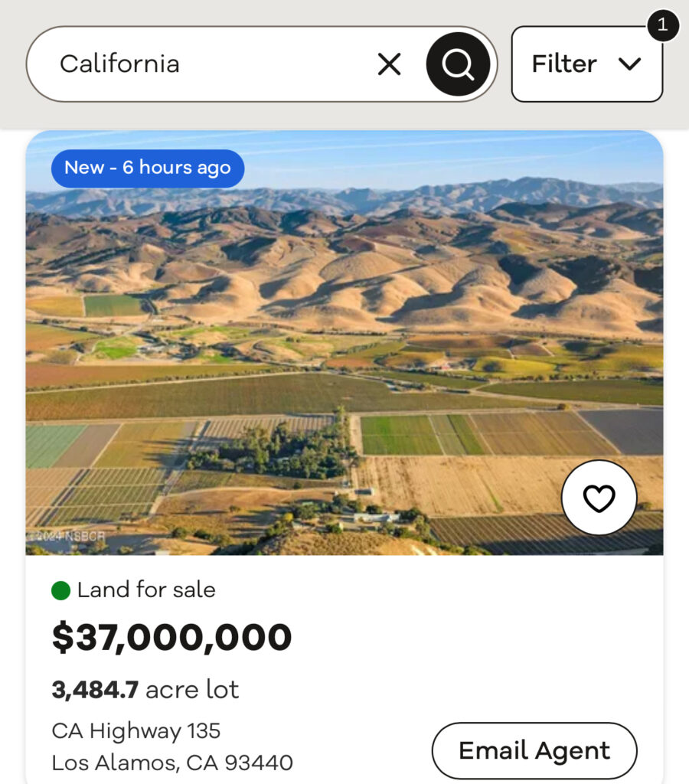Image resolution: width=689 pixels, height=784 pixels.
Task: Save listing with the heart icon
Action: tap(599, 499)
